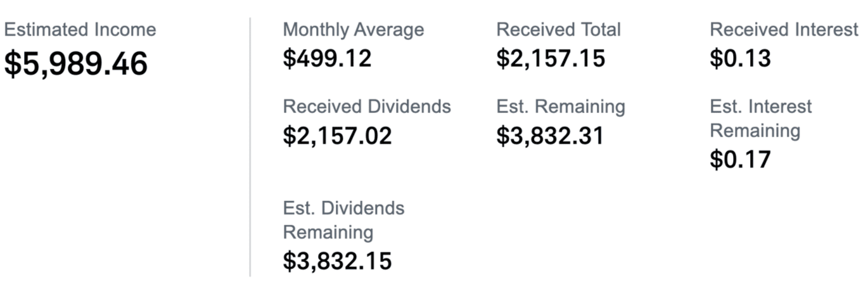Select the $0.13 received interest value
This screenshot has width=868, height=293.
740,59
